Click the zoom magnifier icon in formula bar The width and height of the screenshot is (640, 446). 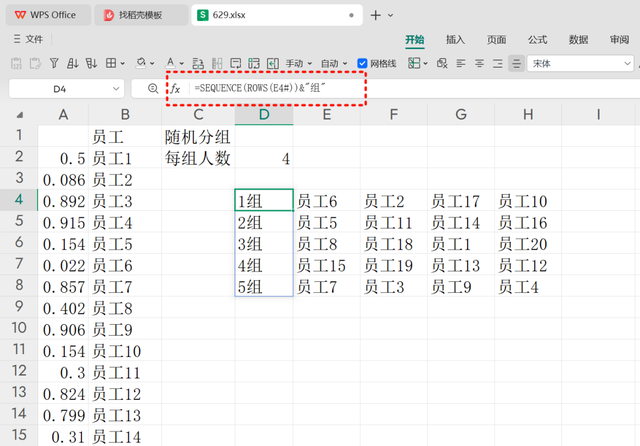[x=153, y=88]
